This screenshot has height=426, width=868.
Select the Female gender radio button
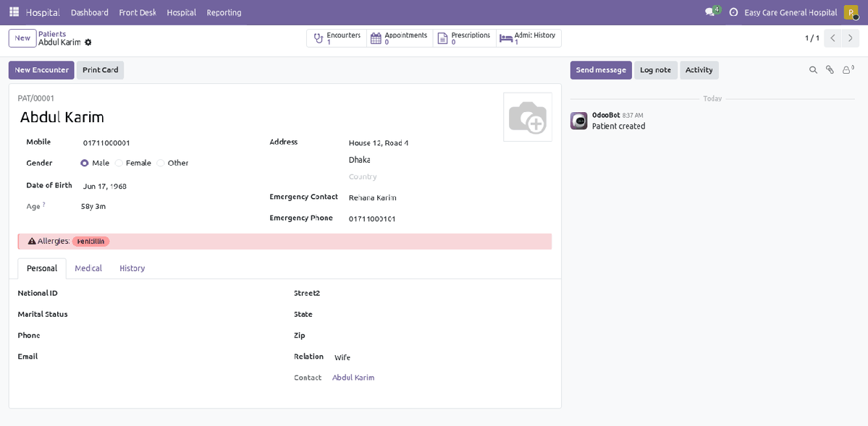click(x=119, y=163)
